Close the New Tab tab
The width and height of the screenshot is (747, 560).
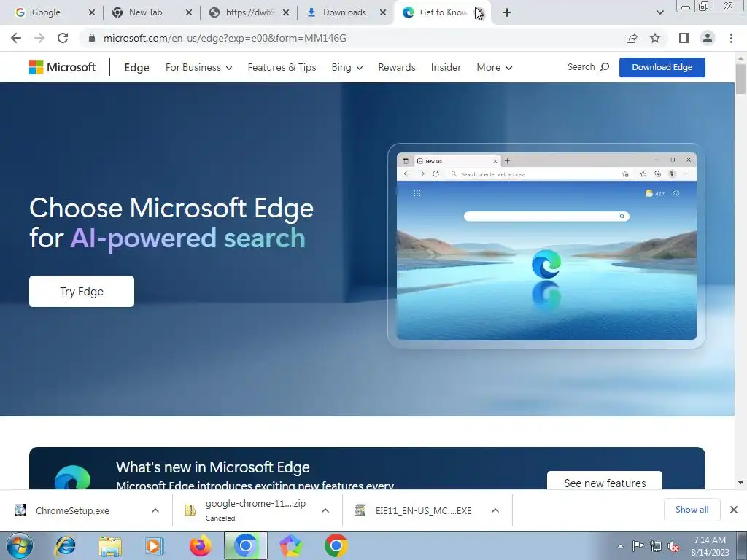[x=189, y=12]
